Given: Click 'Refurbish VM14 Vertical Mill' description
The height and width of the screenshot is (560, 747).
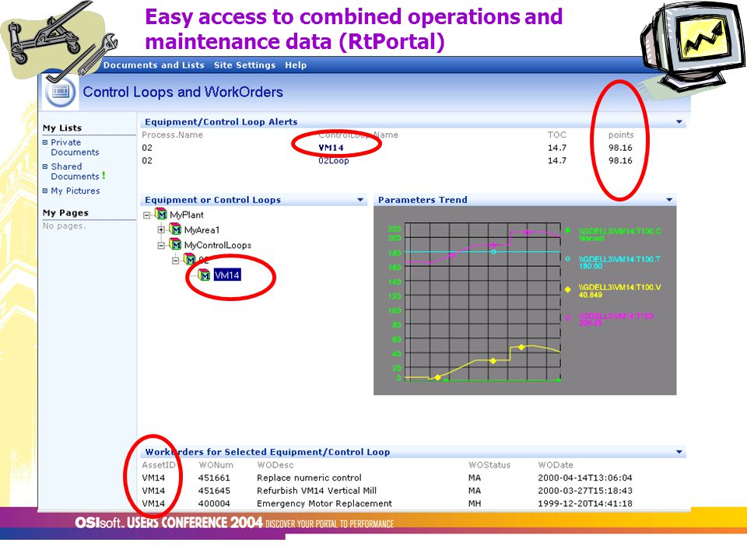Looking at the screenshot, I should (317, 491).
